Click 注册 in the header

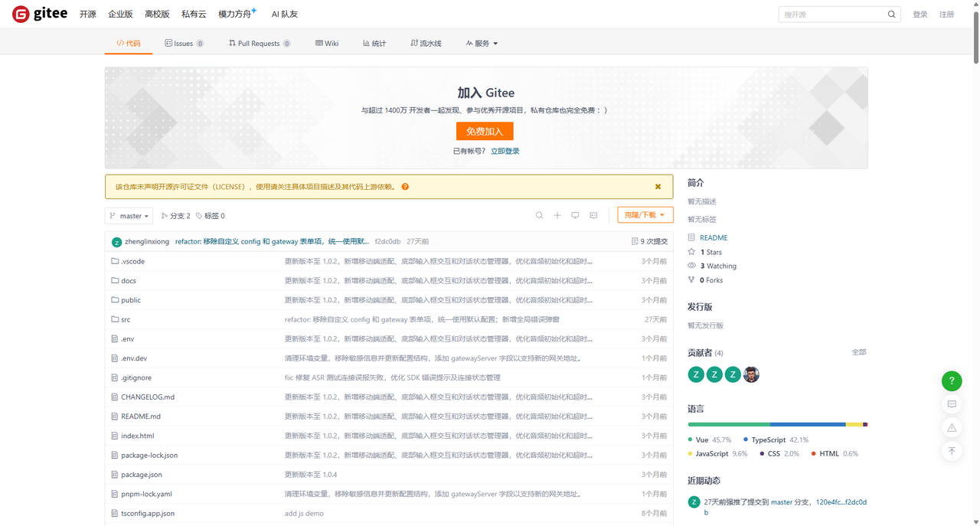coord(947,15)
